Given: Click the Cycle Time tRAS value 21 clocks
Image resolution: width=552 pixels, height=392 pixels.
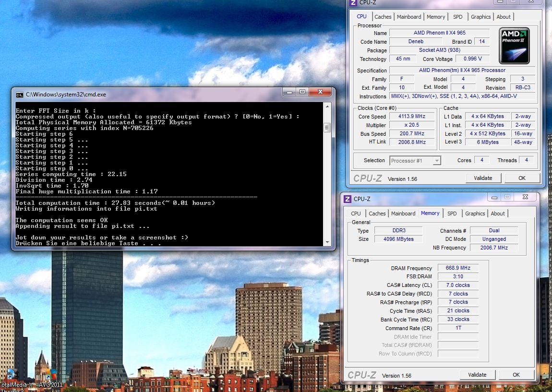Looking at the screenshot, I should coord(458,311).
